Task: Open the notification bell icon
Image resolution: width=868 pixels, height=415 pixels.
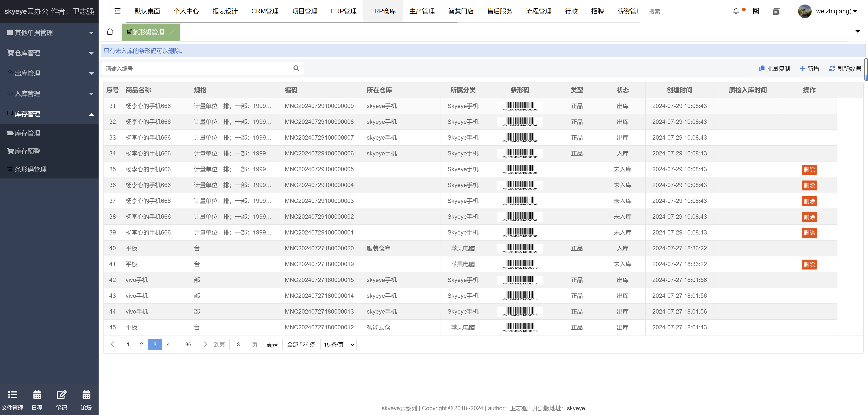Action: pyautogui.click(x=736, y=11)
